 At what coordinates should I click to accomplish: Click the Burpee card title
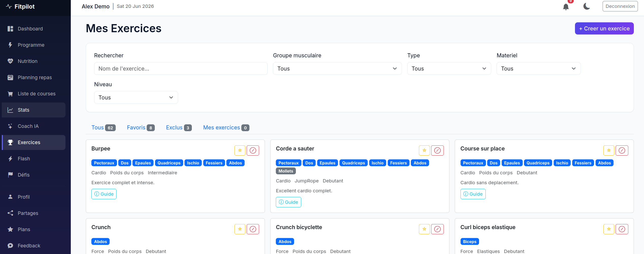(101, 149)
